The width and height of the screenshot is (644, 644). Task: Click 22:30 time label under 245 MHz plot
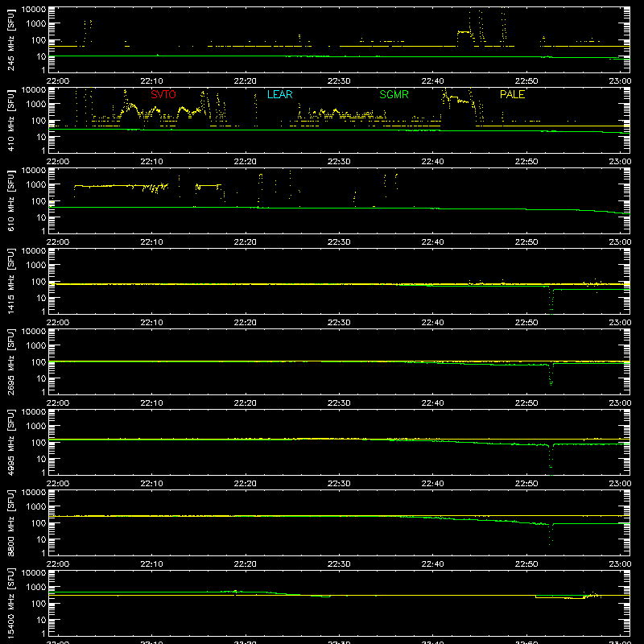tap(339, 81)
